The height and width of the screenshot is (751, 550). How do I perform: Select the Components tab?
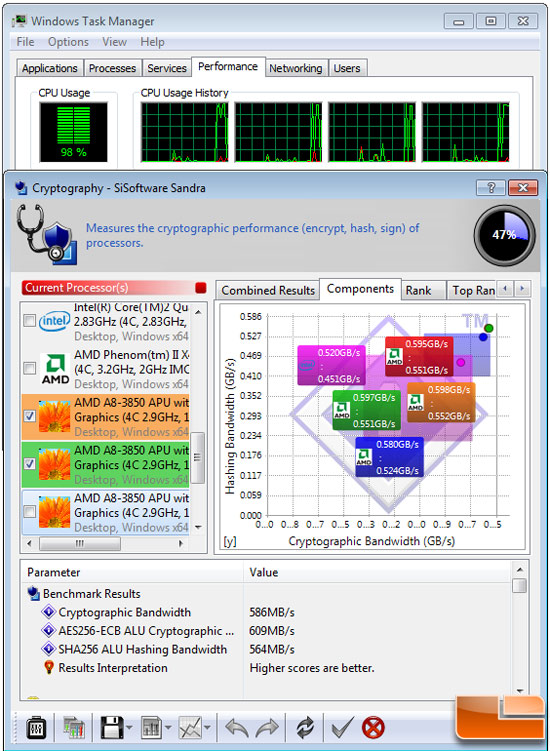point(360,289)
